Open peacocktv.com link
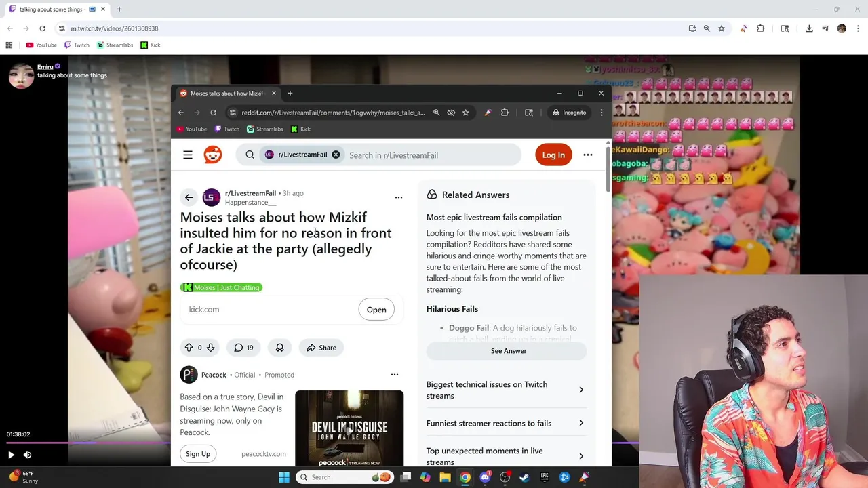 tap(264, 454)
